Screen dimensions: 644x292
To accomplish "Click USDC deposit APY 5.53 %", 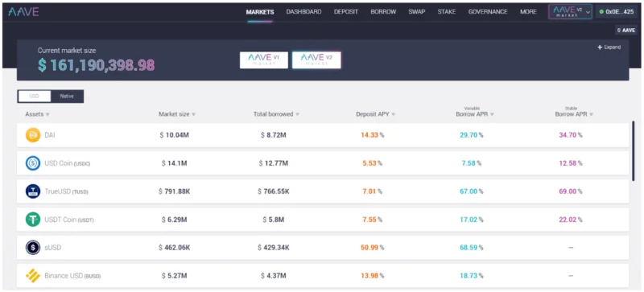I will tap(373, 163).
